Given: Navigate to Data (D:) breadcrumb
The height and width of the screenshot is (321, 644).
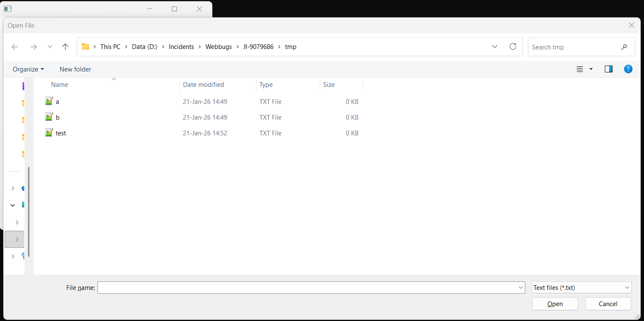Looking at the screenshot, I should pyautogui.click(x=145, y=47).
